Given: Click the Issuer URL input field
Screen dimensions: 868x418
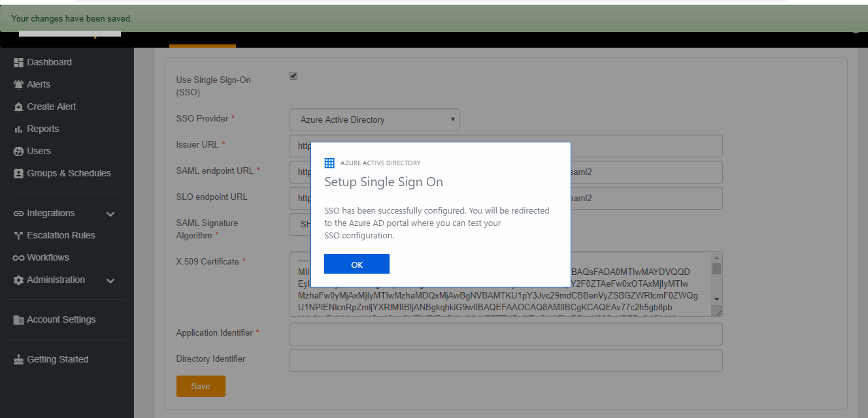Looking at the screenshot, I should pyautogui.click(x=506, y=146).
